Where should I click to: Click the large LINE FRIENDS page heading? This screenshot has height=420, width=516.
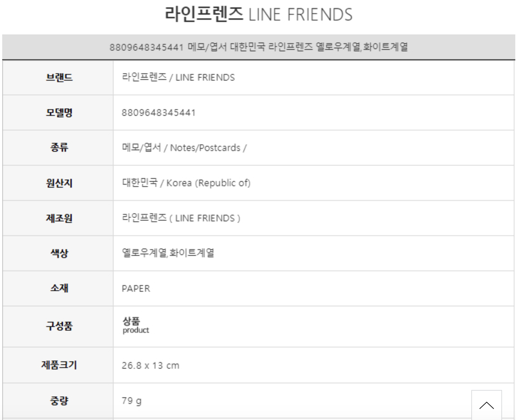tap(258, 15)
